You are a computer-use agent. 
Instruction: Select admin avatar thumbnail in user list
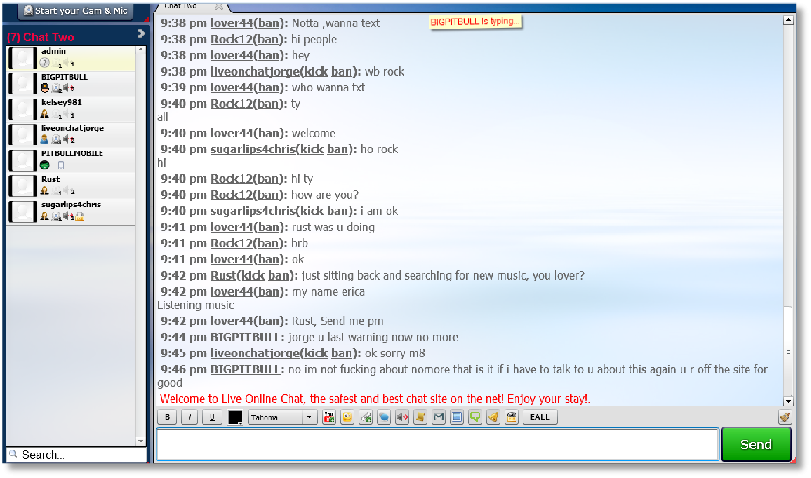coord(23,58)
